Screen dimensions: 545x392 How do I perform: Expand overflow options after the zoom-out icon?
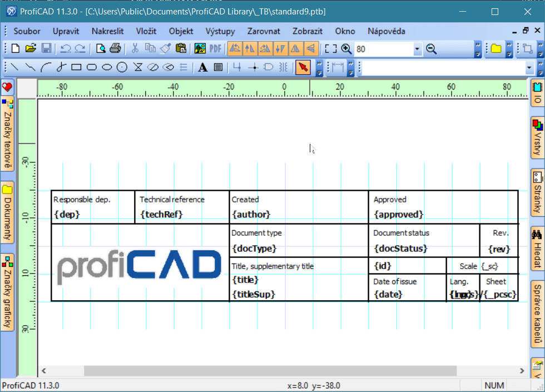[x=478, y=49]
